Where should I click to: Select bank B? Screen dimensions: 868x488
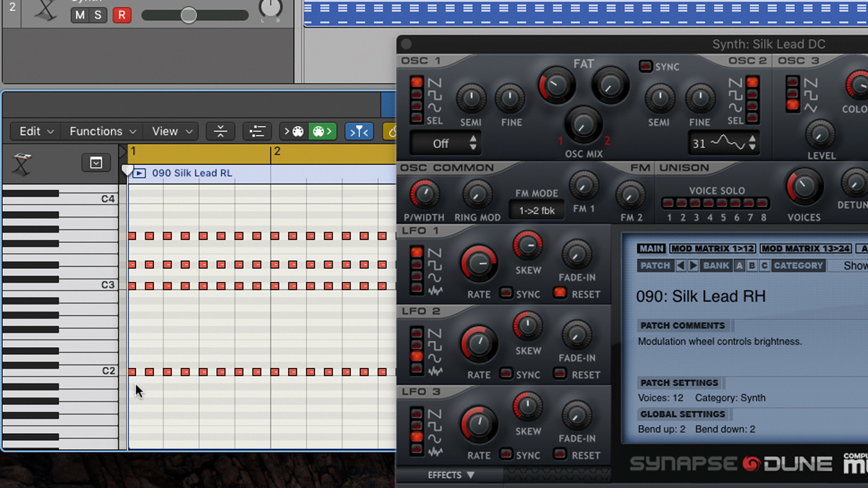[x=752, y=266]
